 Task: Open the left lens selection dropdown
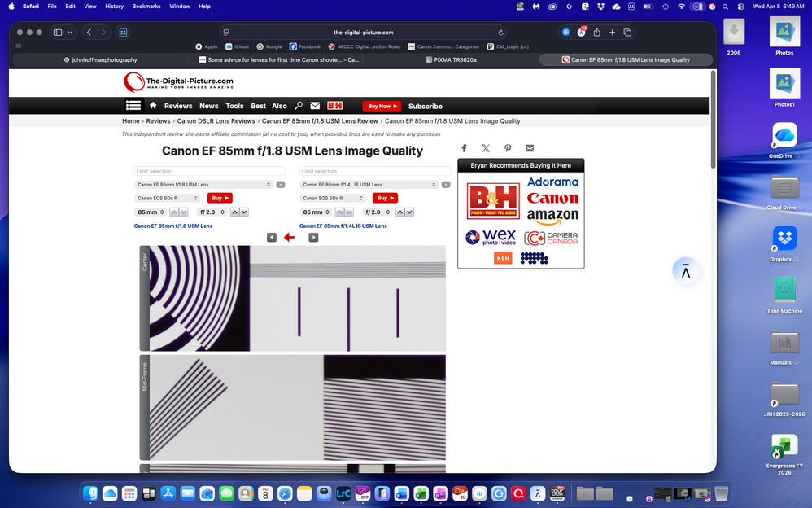[x=203, y=185]
